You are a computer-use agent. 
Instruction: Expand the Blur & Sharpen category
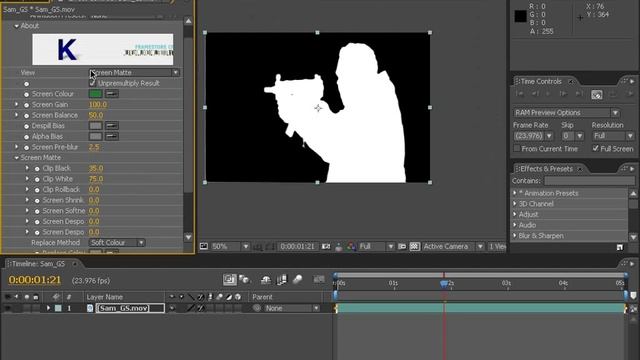515,236
